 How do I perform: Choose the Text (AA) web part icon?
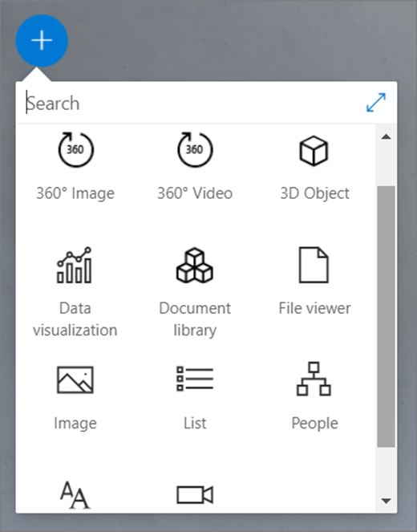75,495
